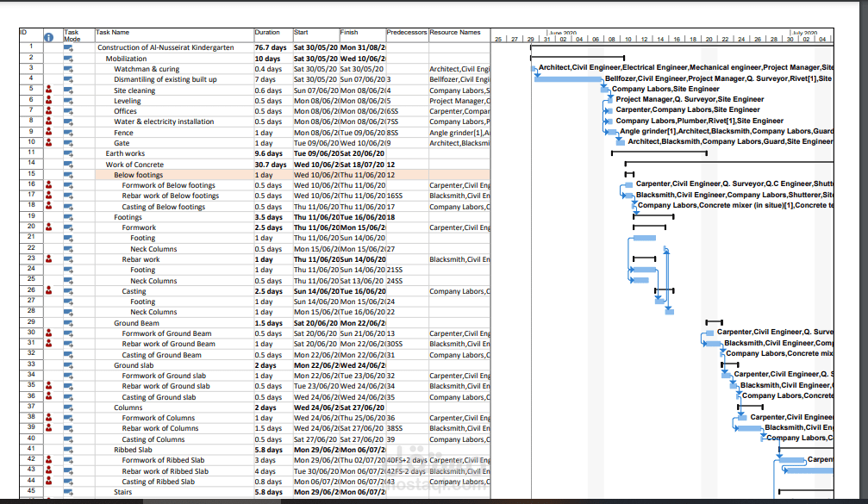Click task mode icon in Footings summary row

[x=68, y=217]
